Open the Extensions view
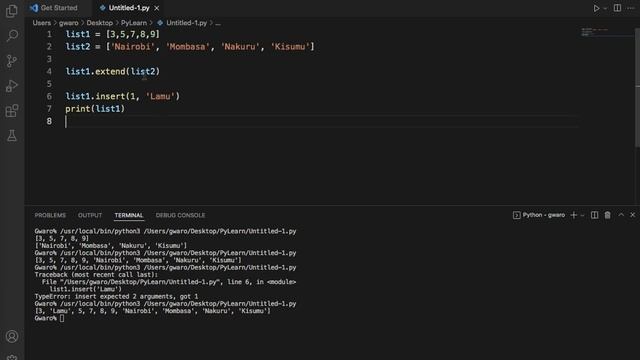640x360 pixels. tap(12, 111)
